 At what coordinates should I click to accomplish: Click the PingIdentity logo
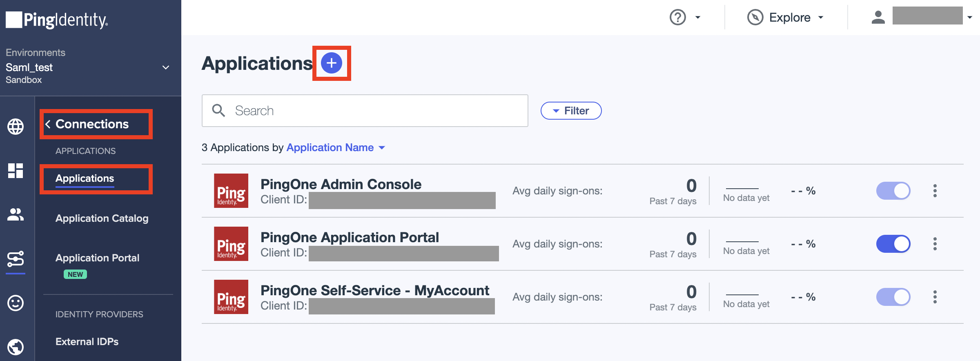click(x=57, y=20)
